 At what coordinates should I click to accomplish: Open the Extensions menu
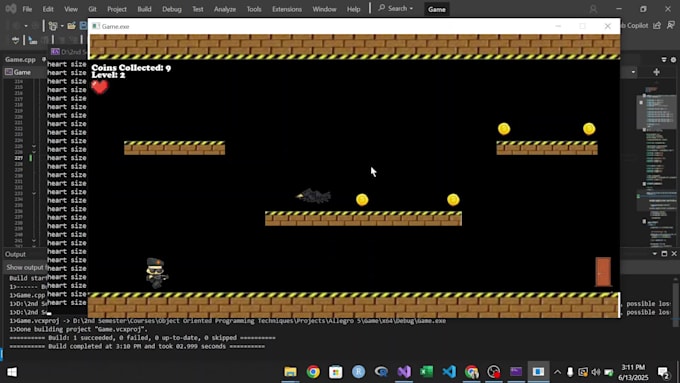[x=287, y=9]
